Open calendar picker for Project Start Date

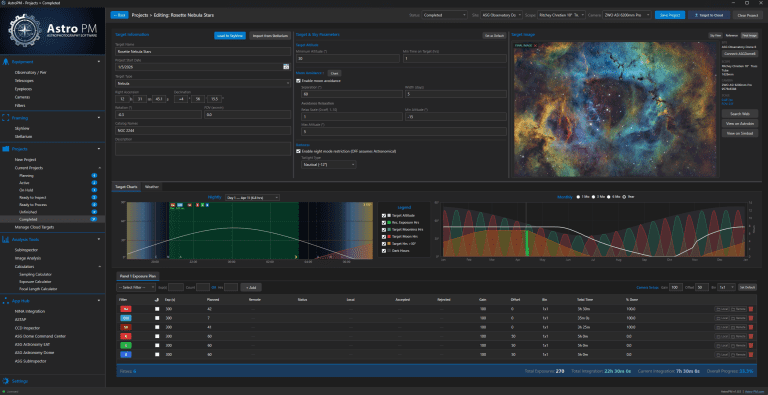[286, 67]
